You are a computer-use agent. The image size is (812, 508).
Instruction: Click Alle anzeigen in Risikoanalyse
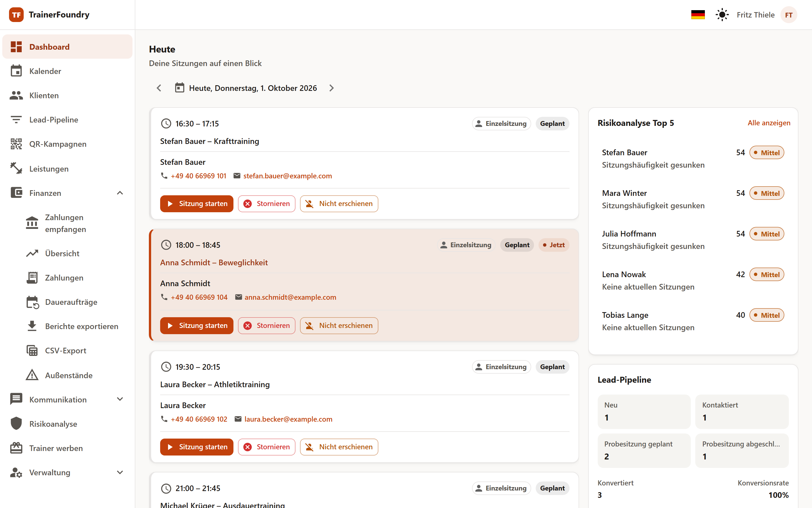pos(769,123)
